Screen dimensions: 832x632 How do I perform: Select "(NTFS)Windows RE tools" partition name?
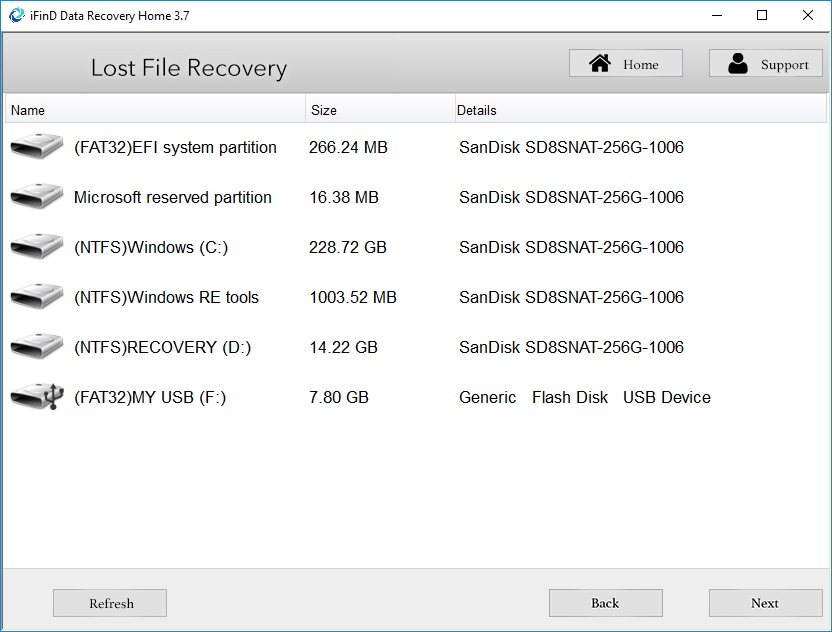pyautogui.click(x=166, y=297)
